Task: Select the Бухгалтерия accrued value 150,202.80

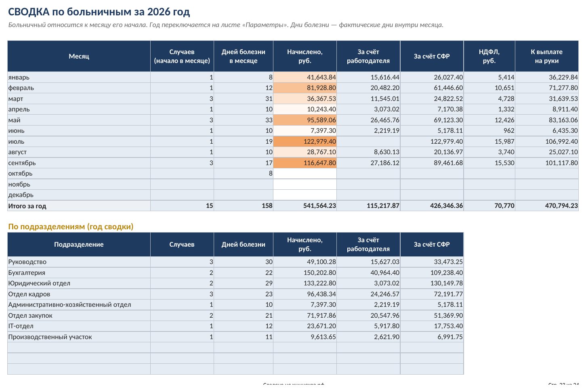Action: pos(305,273)
